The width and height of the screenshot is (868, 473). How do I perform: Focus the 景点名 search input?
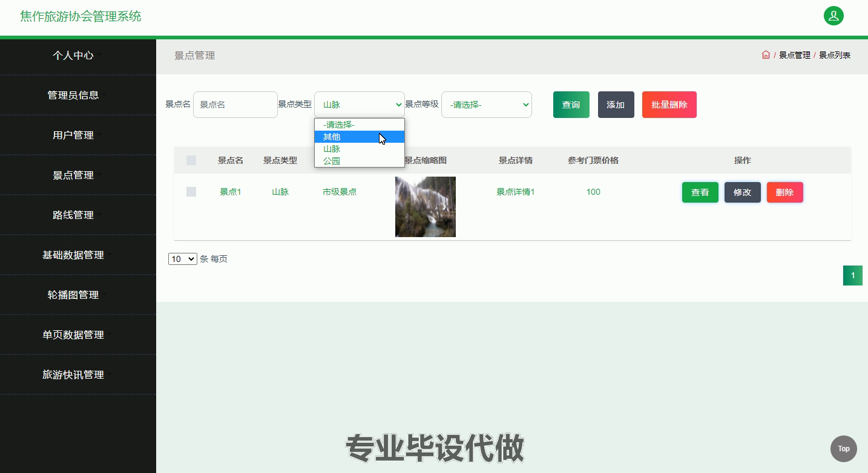[x=235, y=105]
